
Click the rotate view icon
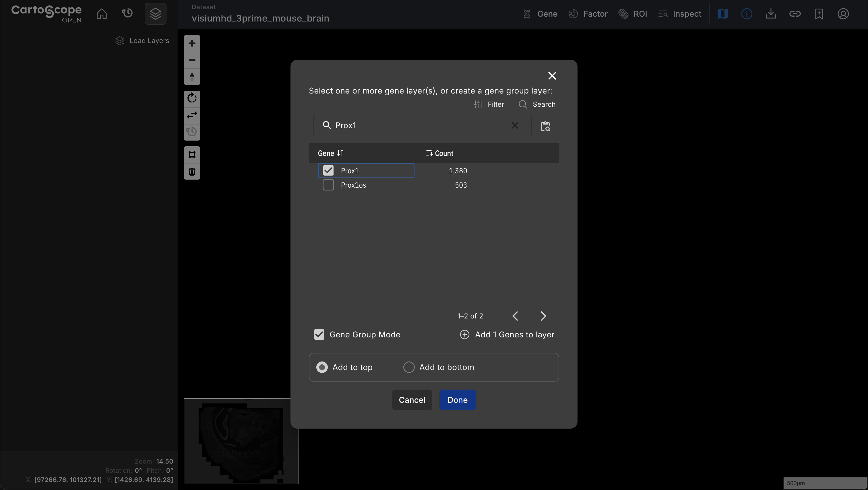(x=192, y=98)
